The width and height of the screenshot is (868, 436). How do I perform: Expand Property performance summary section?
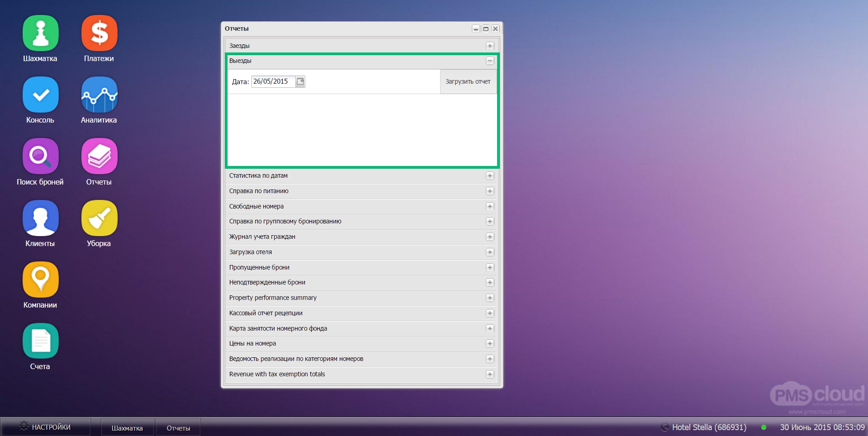(x=490, y=298)
